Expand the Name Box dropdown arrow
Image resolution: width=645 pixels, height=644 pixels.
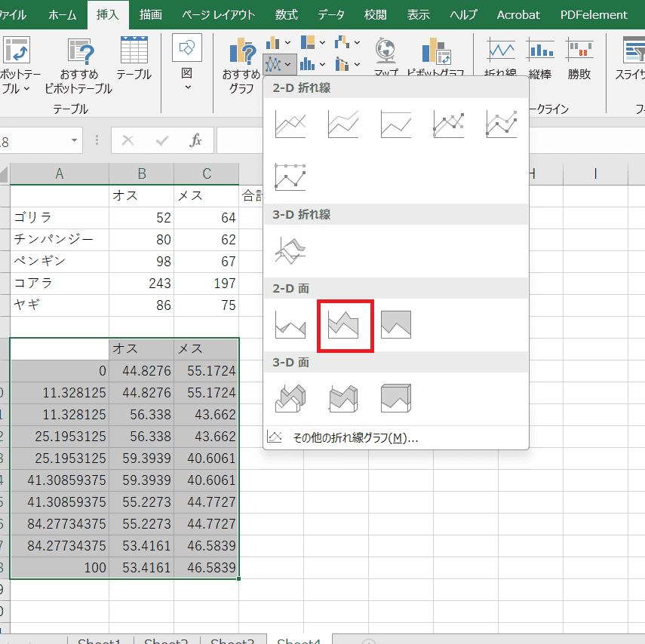[74, 141]
